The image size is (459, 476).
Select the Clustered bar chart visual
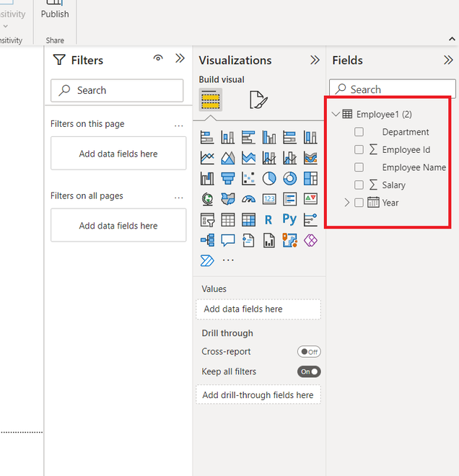point(248,137)
